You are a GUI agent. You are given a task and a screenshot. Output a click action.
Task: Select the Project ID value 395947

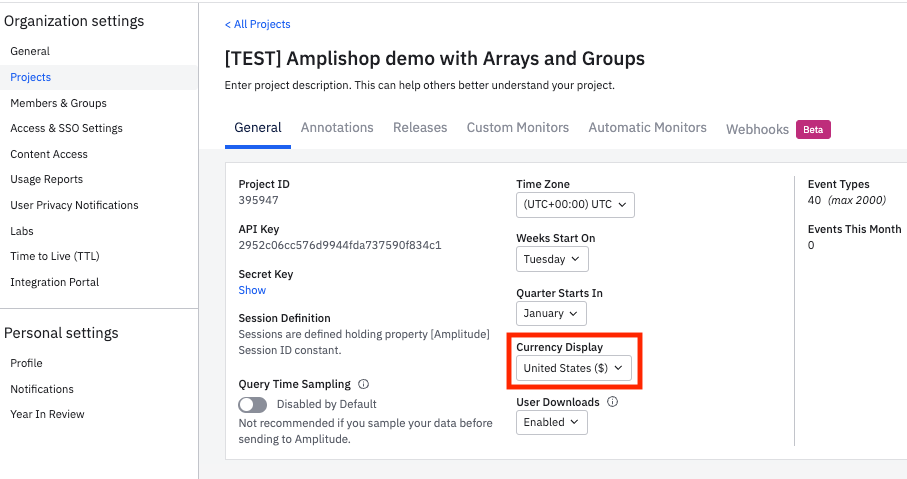point(259,200)
